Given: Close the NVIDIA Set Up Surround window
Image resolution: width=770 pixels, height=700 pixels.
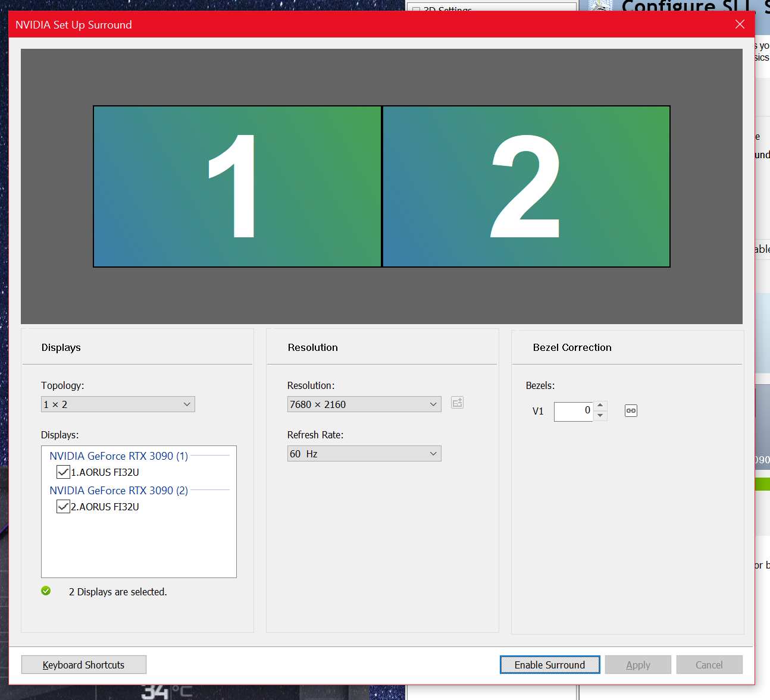Looking at the screenshot, I should [740, 24].
